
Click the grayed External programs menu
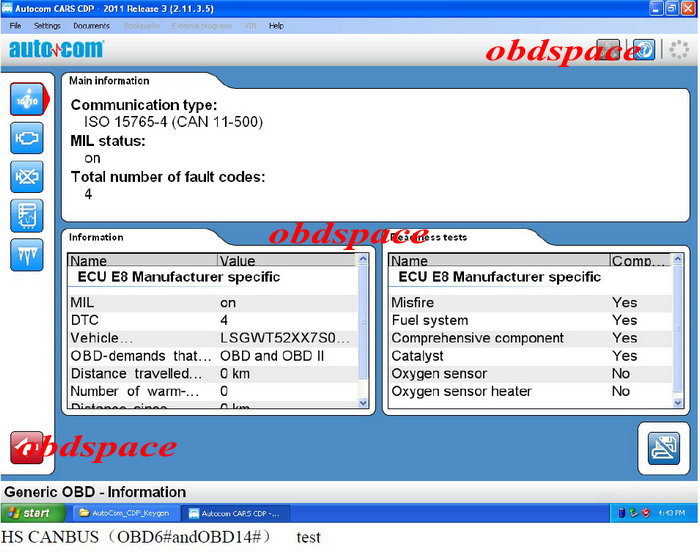tap(202, 26)
